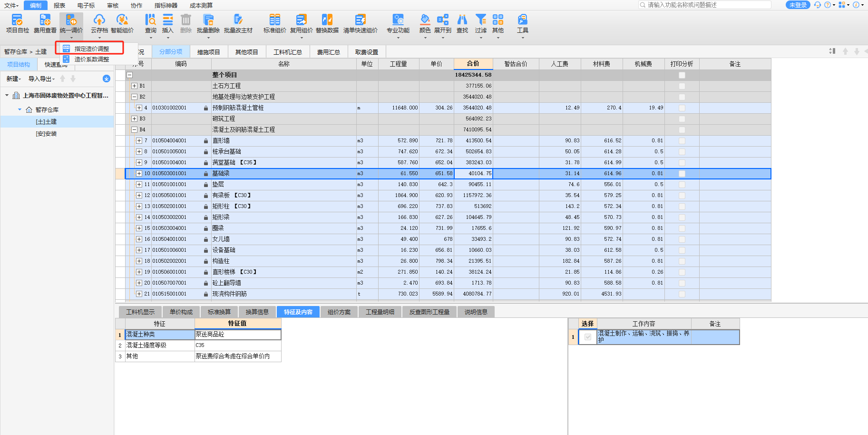The height and width of the screenshot is (435, 868).
Task: Open the 文件 menu
Action: click(x=11, y=5)
